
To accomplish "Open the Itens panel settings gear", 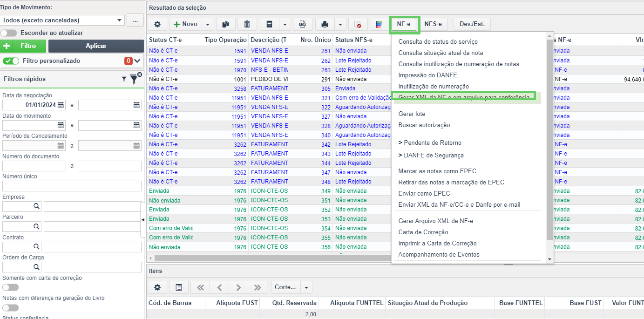I will 157,287.
